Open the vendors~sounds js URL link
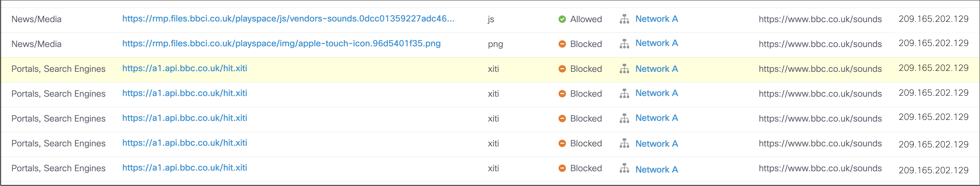The height and width of the screenshot is (186, 980). click(x=288, y=19)
